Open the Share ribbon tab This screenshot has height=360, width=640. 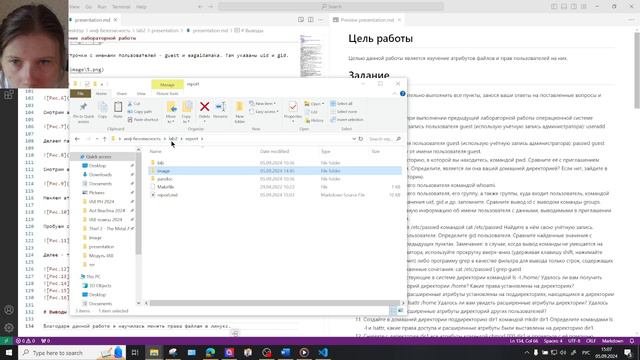[122, 93]
